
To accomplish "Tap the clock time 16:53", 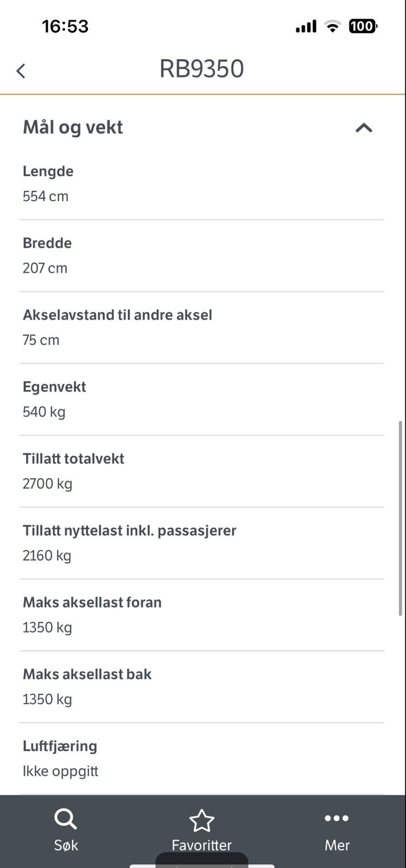I will [x=65, y=26].
